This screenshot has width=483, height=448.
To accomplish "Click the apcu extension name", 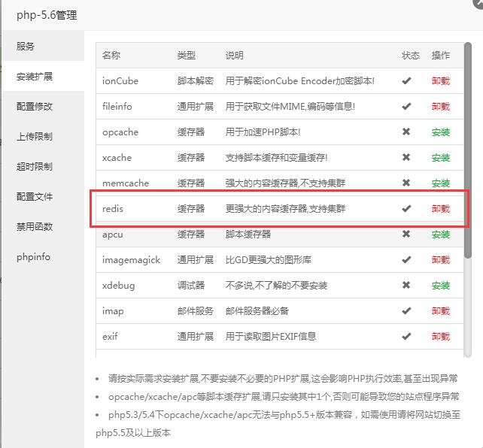I will point(112,235).
